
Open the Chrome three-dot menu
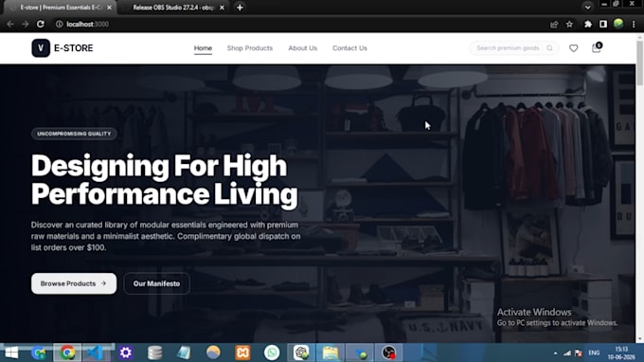[634, 25]
